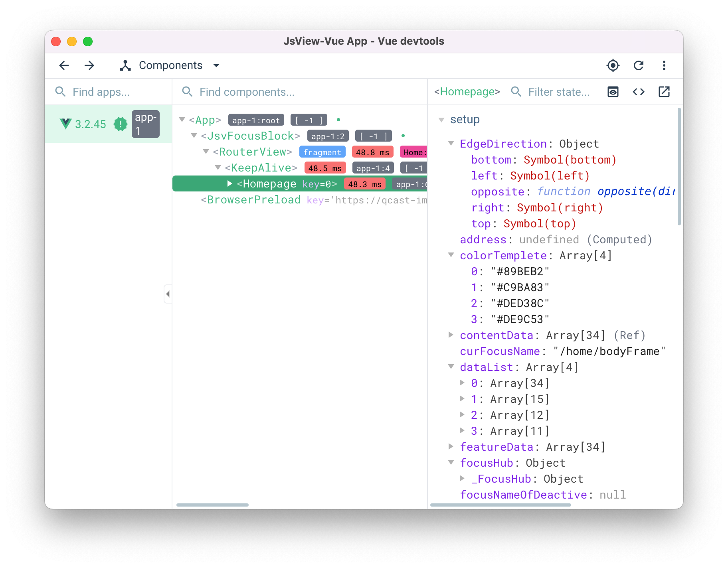The width and height of the screenshot is (728, 568).
Task: Expand the Homepage component tree node
Action: (229, 183)
